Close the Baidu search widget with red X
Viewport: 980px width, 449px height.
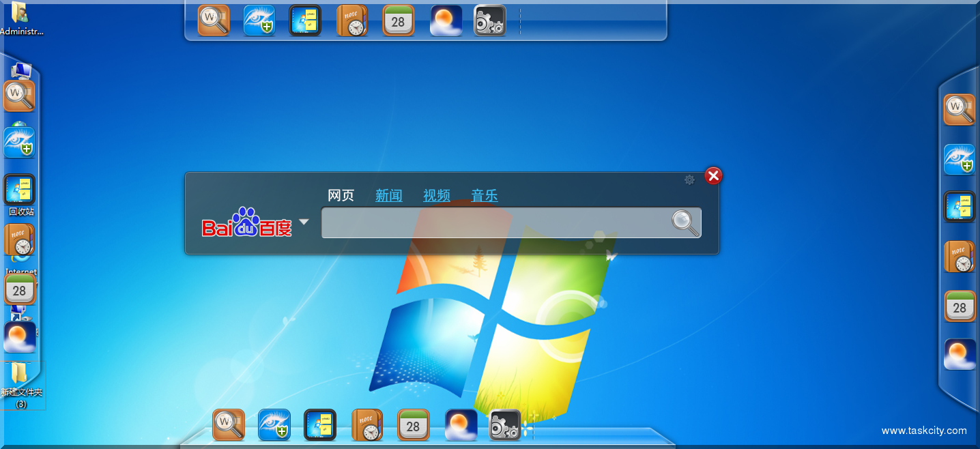[713, 176]
